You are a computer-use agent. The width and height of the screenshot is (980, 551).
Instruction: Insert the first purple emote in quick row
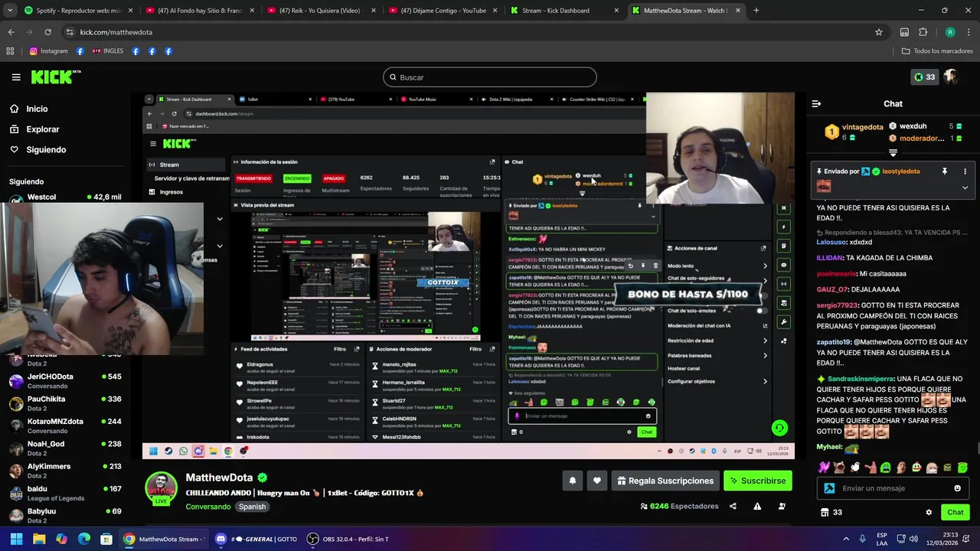pos(824,468)
